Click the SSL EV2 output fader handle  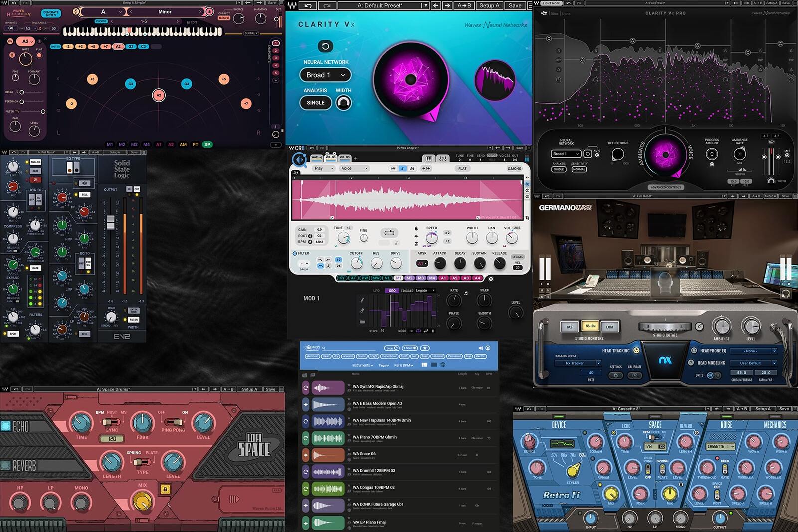tap(111, 223)
